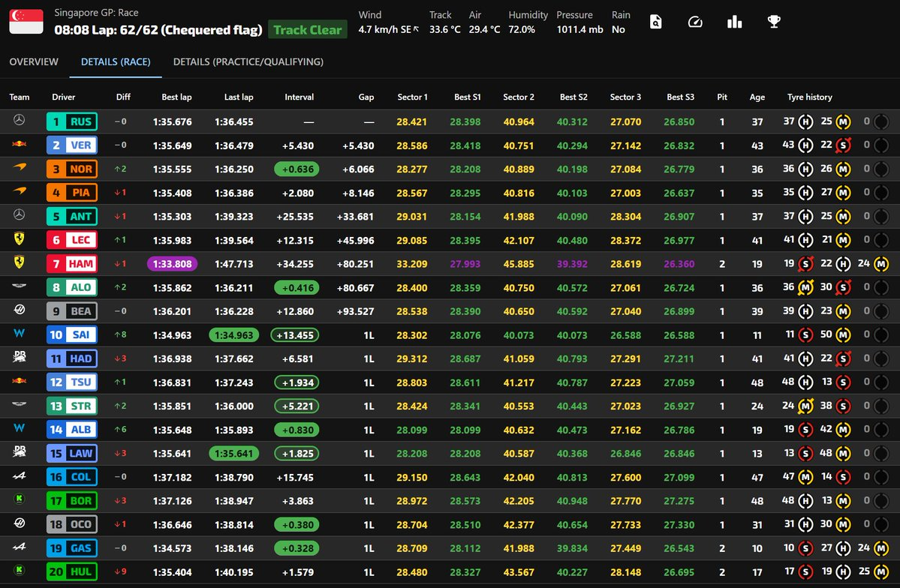900x588 pixels.
Task: Click the Tyre history column header
Action: tap(809, 97)
